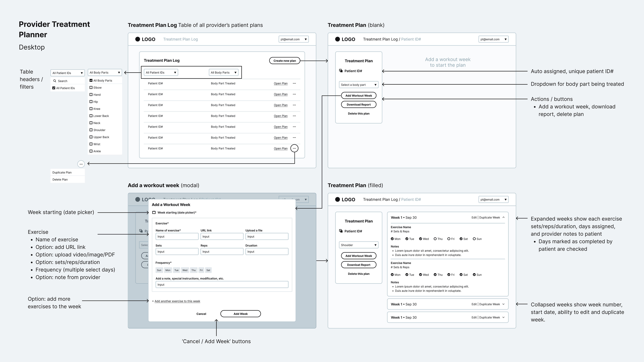Check the Neck body part checkbox
Viewport: 644px width, 362px height.
click(x=91, y=123)
